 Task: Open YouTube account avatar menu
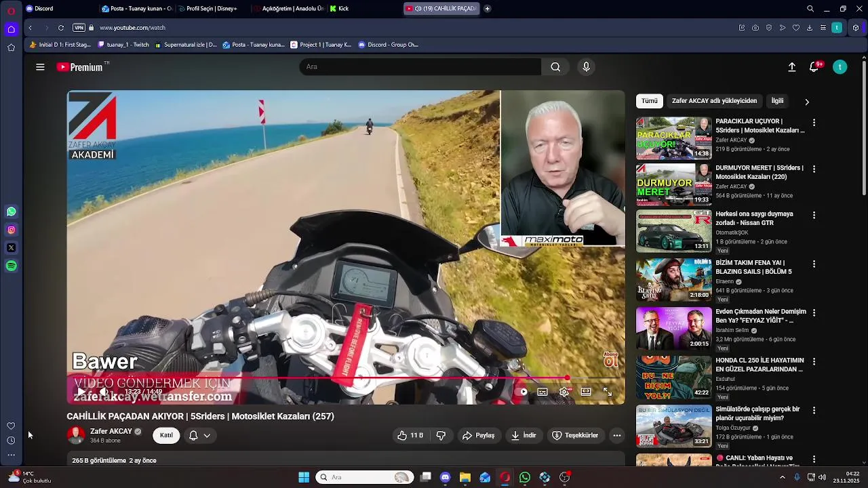840,67
